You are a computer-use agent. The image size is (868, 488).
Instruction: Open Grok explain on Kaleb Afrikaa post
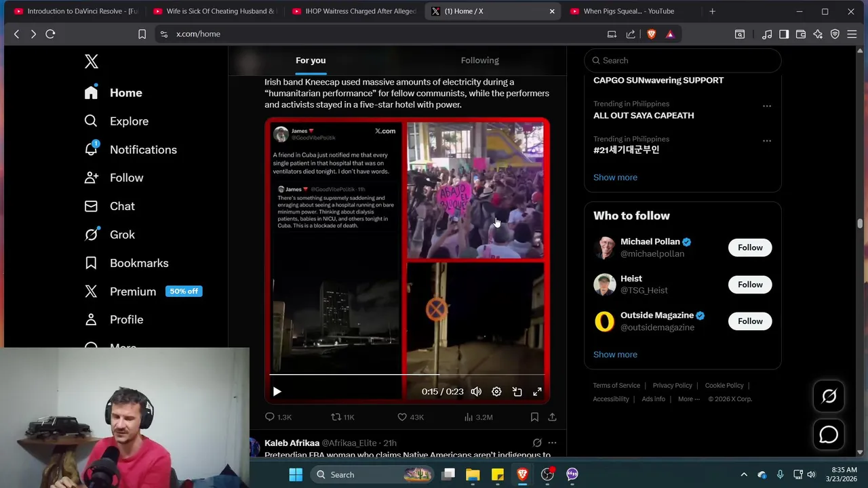coord(537,443)
